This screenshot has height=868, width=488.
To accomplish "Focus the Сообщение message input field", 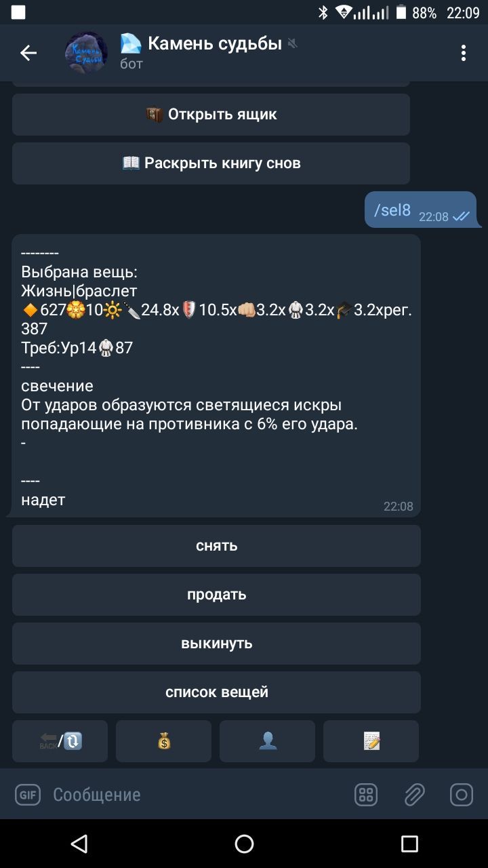I will [197, 795].
